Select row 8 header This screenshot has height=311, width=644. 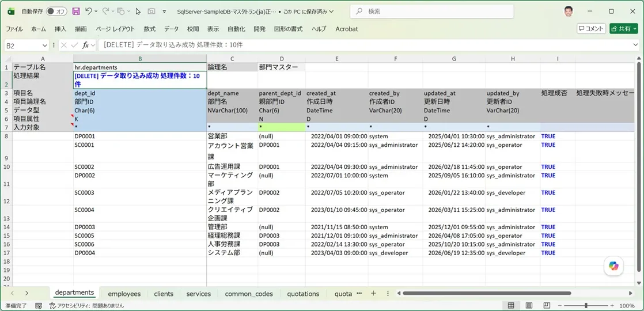[6, 136]
